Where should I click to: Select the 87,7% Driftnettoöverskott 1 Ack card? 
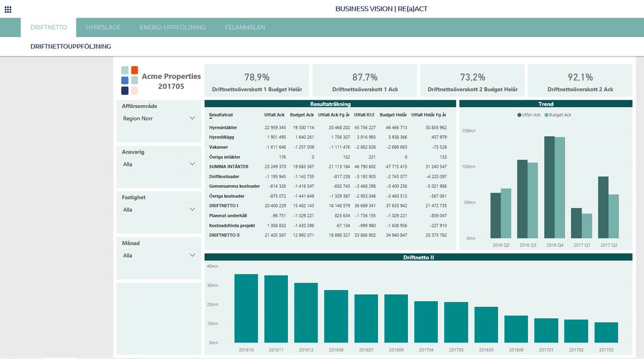coord(364,82)
